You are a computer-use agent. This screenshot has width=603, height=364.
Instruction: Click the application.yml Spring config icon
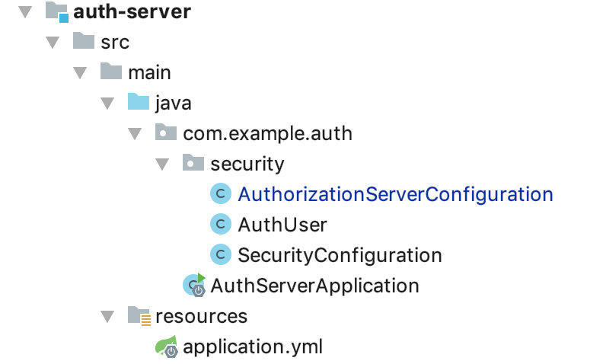click(x=166, y=346)
